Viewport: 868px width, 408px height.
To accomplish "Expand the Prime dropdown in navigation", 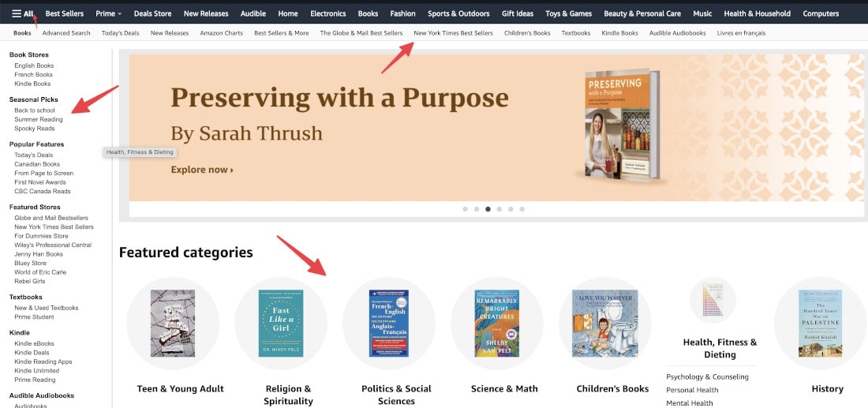I will (x=109, y=13).
